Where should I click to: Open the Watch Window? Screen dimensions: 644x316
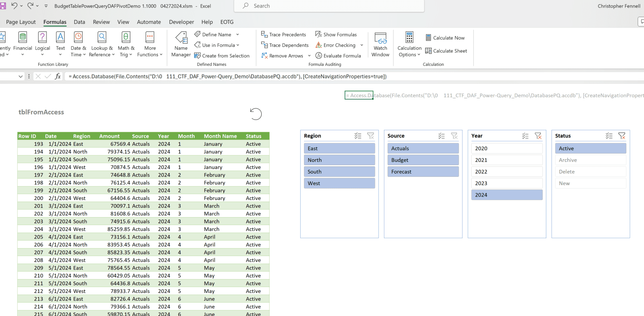point(380,44)
